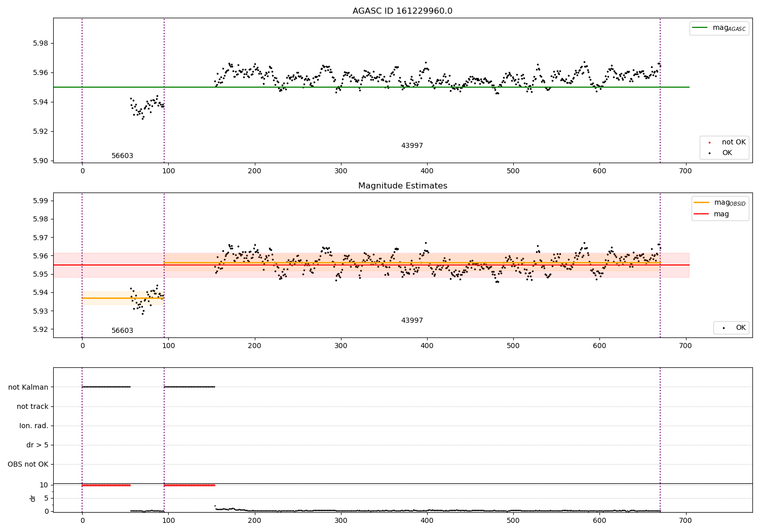Click the '700' x-tick label under top plot
Viewport: 760px width, 532px height.
(x=685, y=171)
